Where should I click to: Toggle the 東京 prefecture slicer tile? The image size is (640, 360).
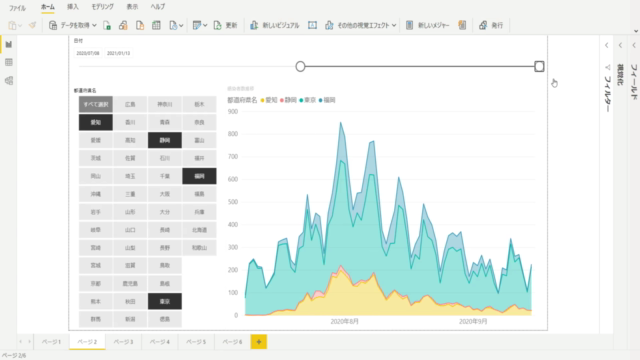[x=164, y=301]
